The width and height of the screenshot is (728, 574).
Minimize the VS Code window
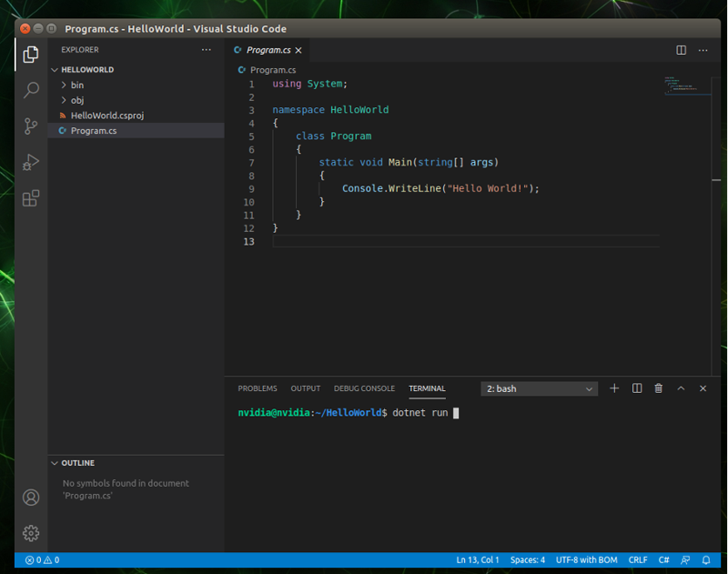point(38,29)
